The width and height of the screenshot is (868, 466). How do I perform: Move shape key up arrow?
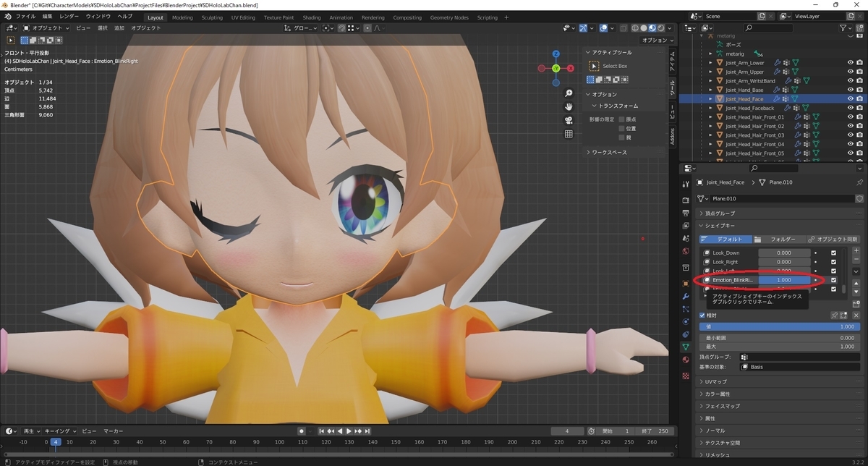pos(856,283)
